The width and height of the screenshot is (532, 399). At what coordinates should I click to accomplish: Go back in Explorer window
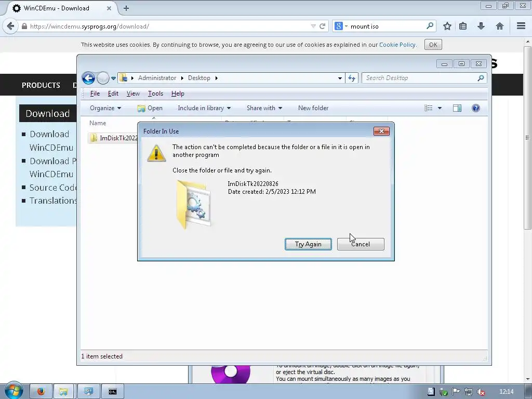tap(88, 78)
